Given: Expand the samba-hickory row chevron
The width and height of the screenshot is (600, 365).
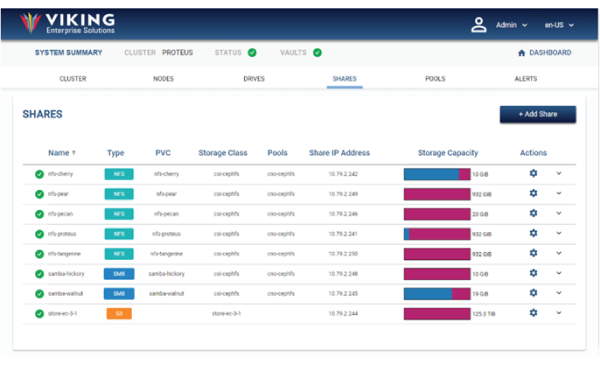Looking at the screenshot, I should pos(559,273).
